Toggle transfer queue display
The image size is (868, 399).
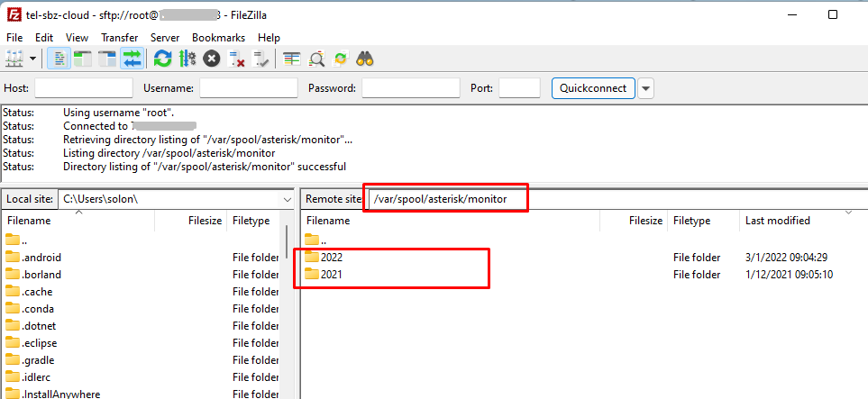pyautogui.click(x=132, y=59)
